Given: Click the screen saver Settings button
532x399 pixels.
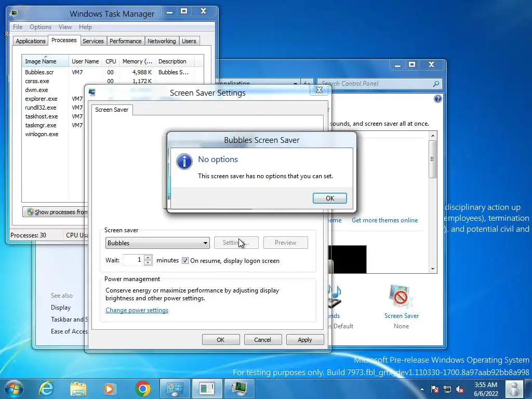Looking at the screenshot, I should [x=236, y=243].
